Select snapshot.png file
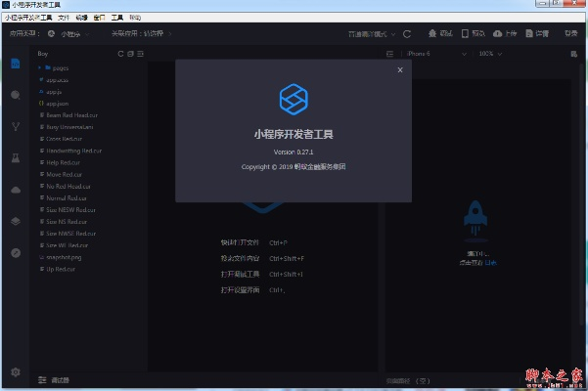This screenshot has height=391, width=588. click(x=64, y=257)
